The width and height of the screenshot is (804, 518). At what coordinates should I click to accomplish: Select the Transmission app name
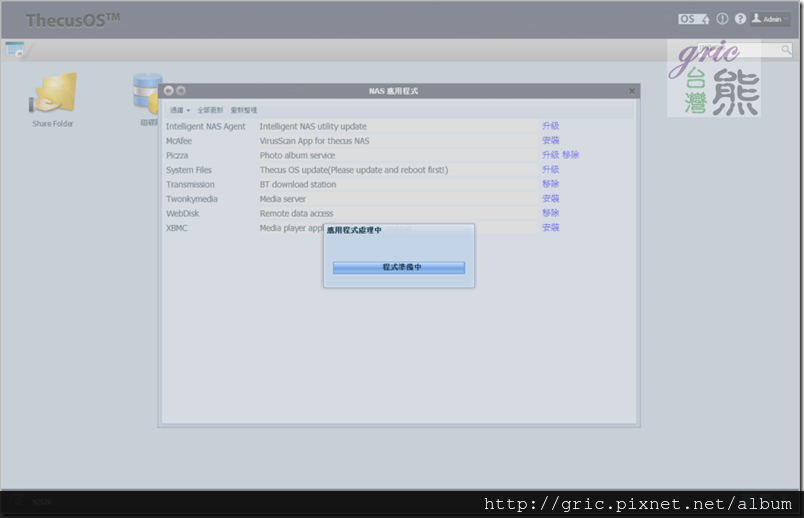point(190,185)
